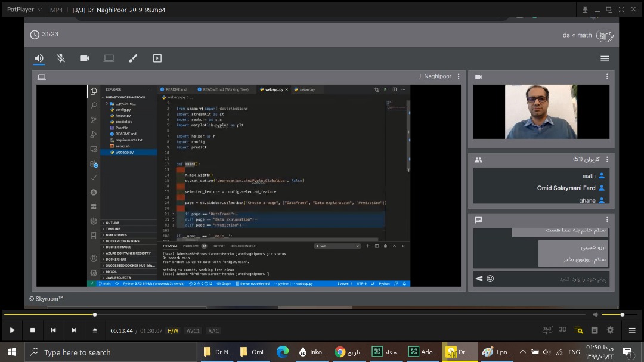Stop video playback
This screenshot has height=362, width=644.
(33, 330)
